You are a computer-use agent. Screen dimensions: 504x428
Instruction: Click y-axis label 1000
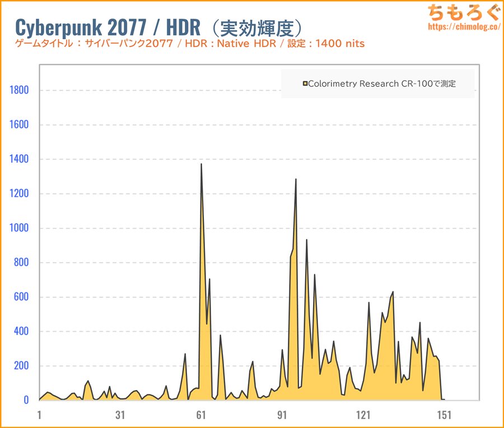(19, 228)
